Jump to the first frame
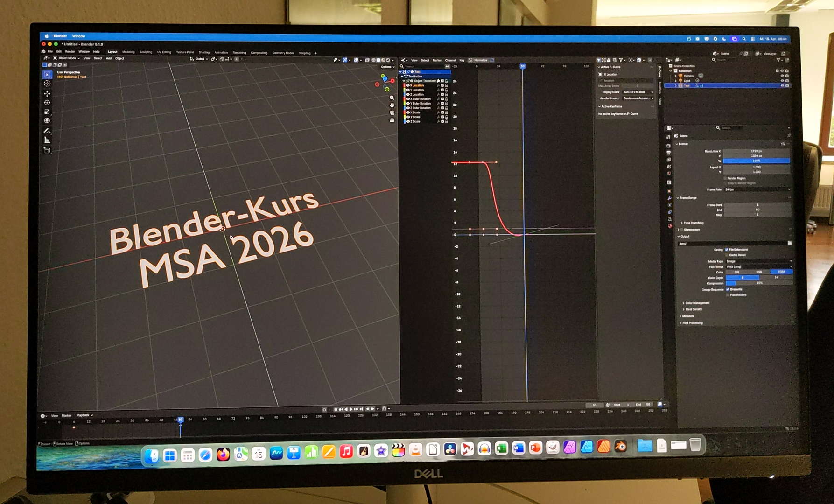Screen dimensions: 834x504 (x=336, y=409)
